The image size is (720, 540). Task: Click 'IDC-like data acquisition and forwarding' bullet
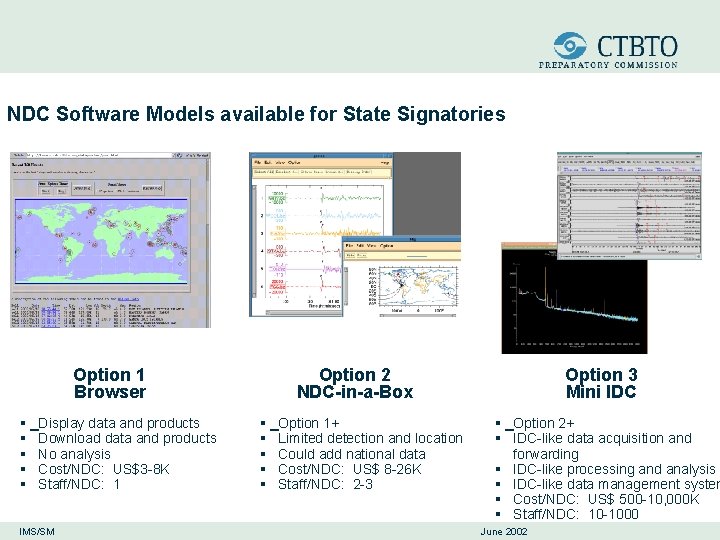602,446
